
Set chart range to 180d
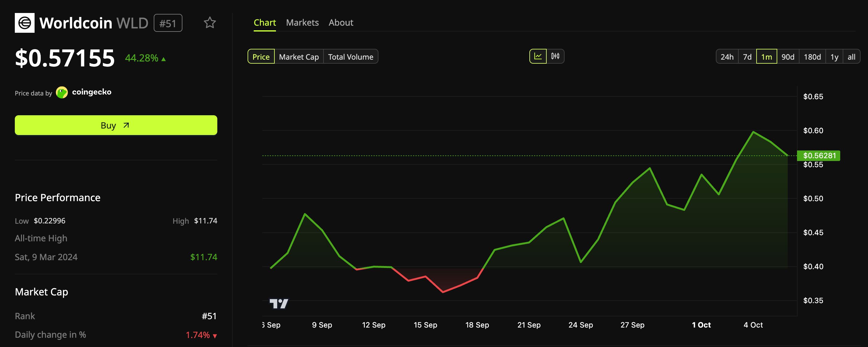click(812, 57)
